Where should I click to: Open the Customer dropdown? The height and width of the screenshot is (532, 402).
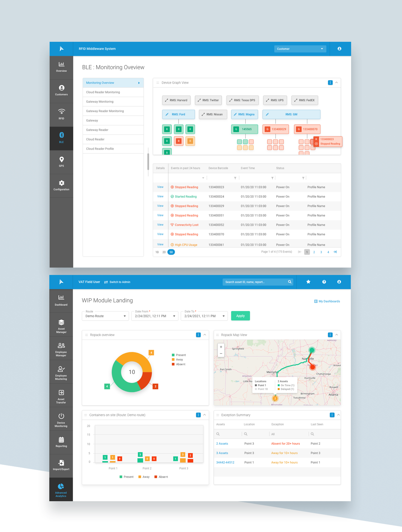[300, 49]
